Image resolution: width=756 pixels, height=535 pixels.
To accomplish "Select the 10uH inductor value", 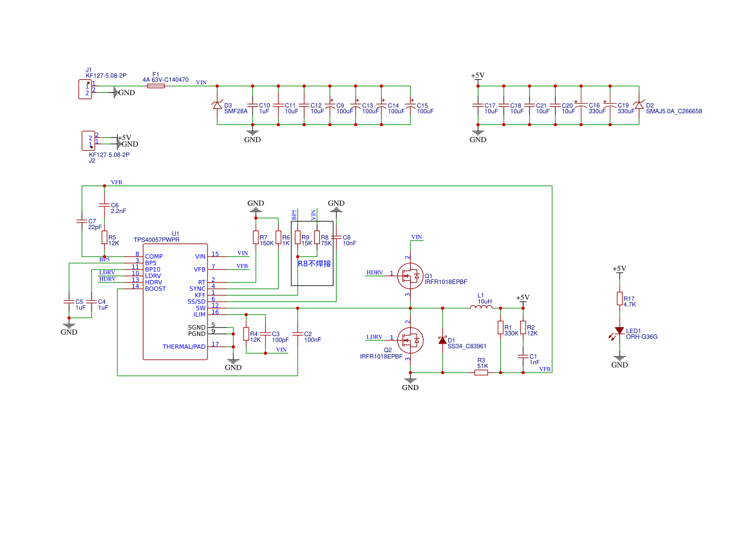I will click(484, 302).
